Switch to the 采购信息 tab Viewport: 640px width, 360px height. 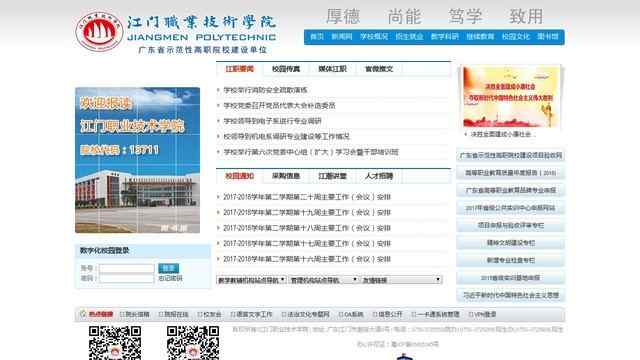tap(286, 176)
